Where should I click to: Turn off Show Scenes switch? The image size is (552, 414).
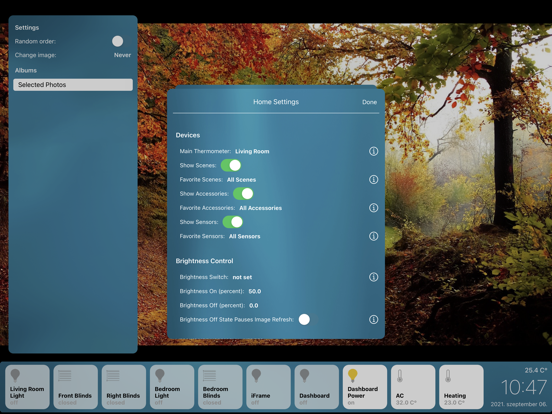pos(231,165)
